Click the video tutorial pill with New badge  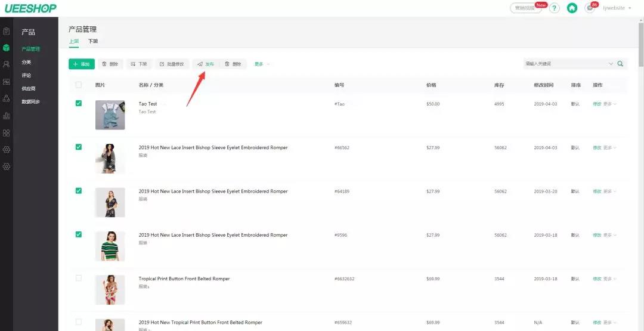click(526, 8)
